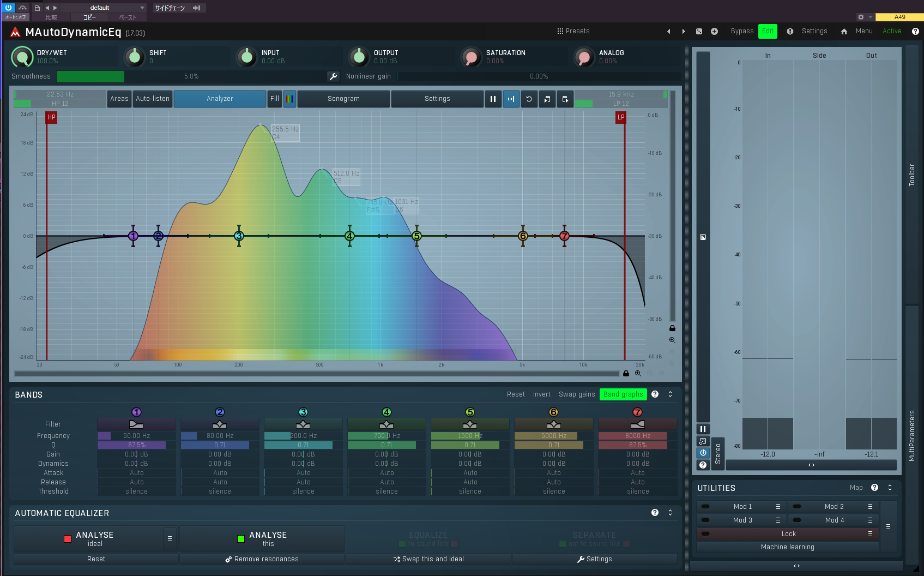Toggle the Bypass button
This screenshot has height=576, width=924.
tap(742, 31)
